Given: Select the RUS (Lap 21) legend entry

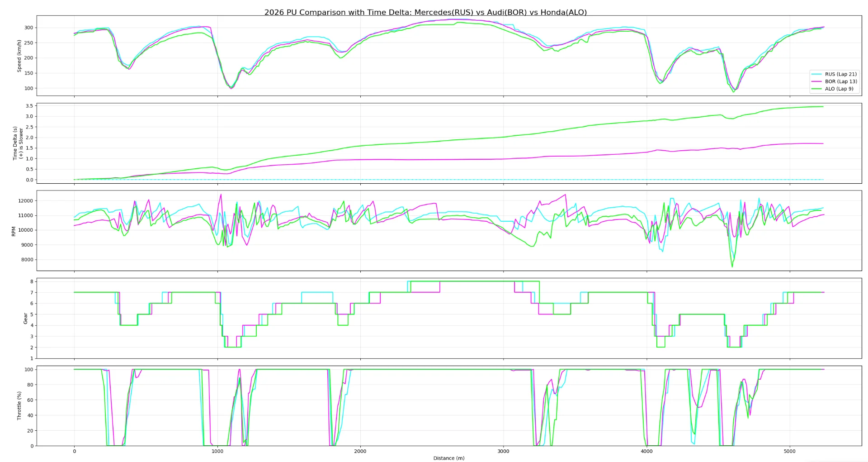Looking at the screenshot, I should (x=840, y=74).
